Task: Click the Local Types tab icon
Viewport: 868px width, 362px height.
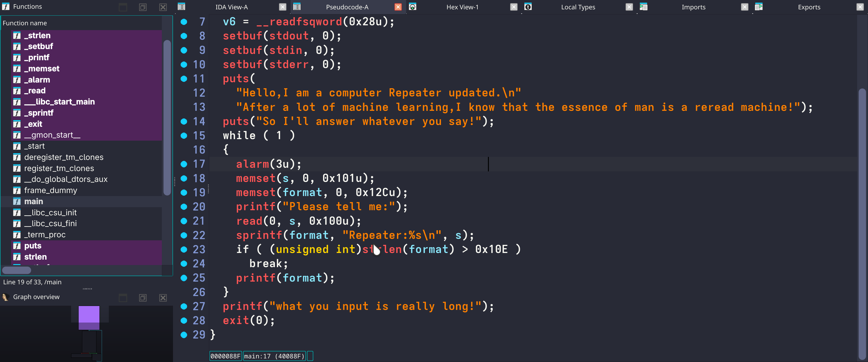Action: pyautogui.click(x=528, y=7)
